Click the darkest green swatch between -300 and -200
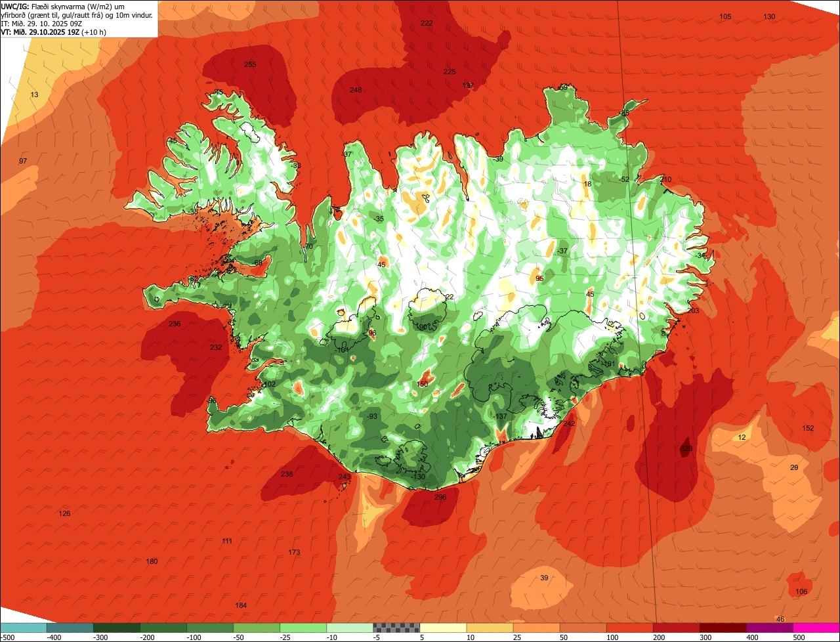Viewport: 840px width, 642px height. (117, 628)
